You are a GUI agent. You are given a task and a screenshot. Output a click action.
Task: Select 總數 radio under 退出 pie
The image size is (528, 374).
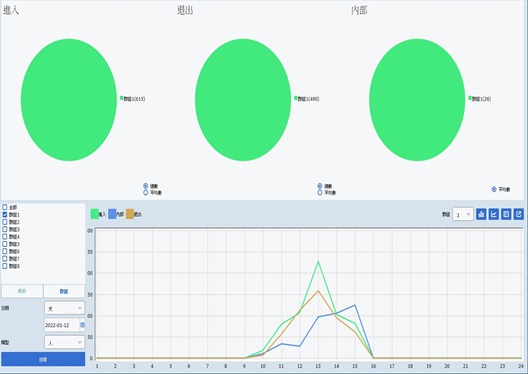point(320,186)
